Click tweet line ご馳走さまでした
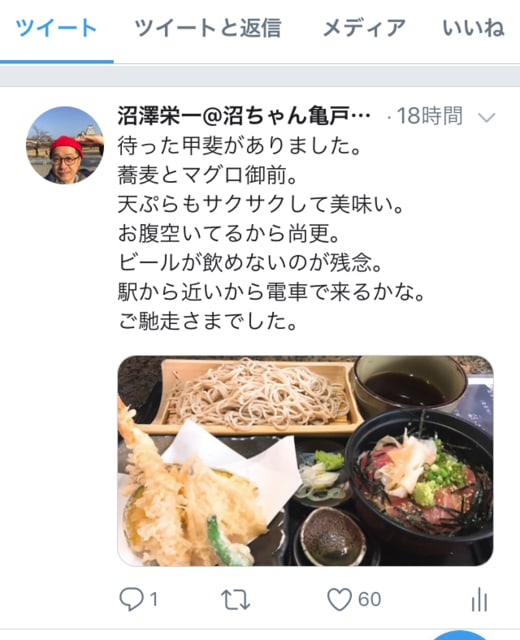The image size is (520, 640). coord(207,321)
